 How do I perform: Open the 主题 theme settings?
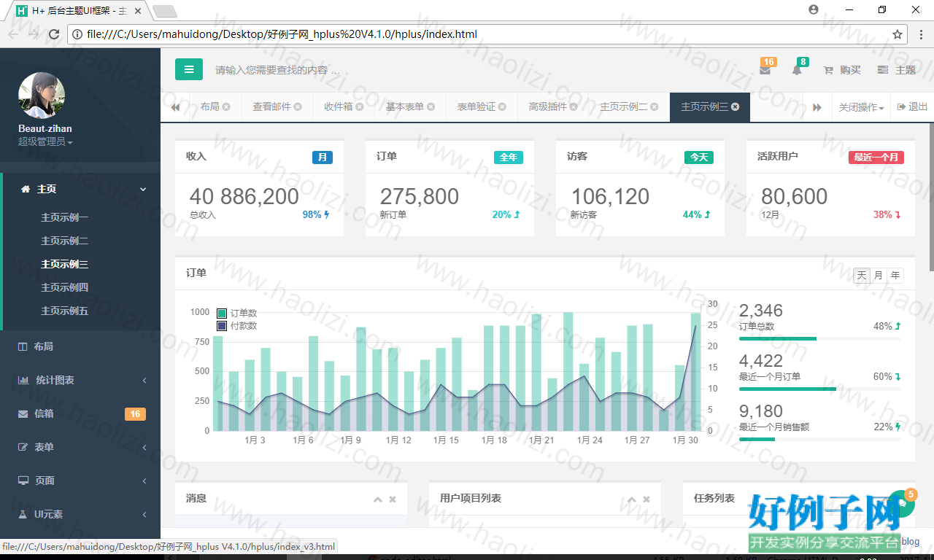896,70
